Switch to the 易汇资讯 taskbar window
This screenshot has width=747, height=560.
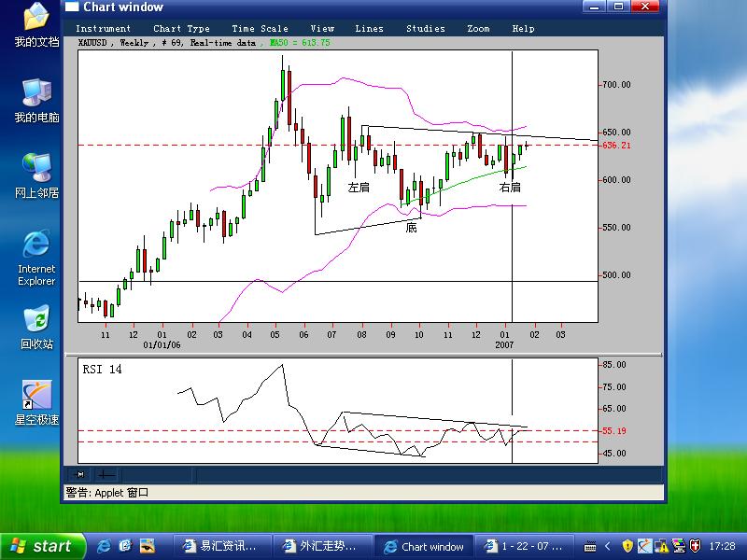222,546
